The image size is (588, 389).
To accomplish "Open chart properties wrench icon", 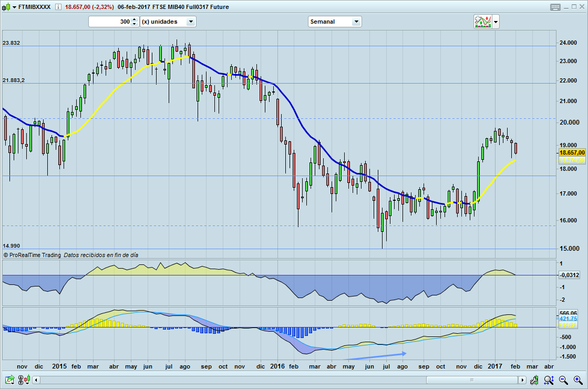I will pyautogui.click(x=534, y=380).
